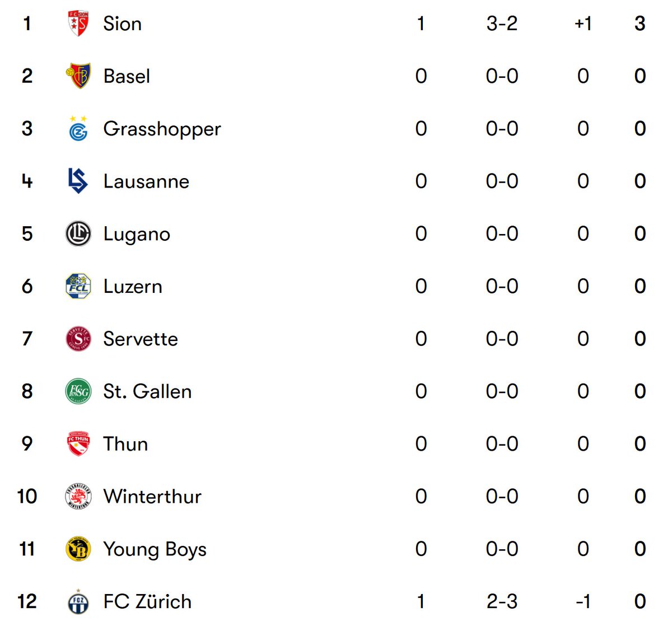Click the FC Sion club crest
The height and width of the screenshot is (631, 672).
point(78,24)
